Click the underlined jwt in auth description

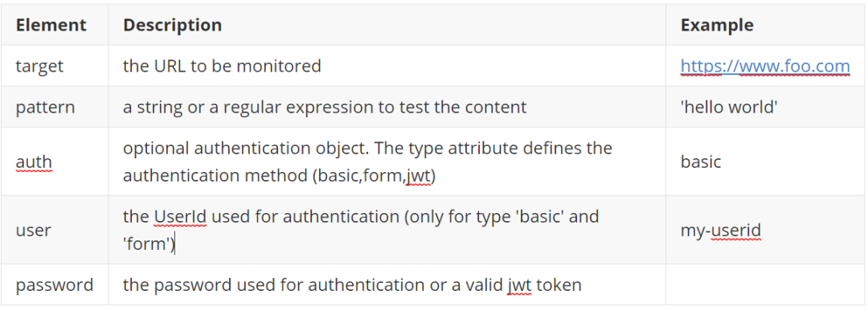coord(417,175)
